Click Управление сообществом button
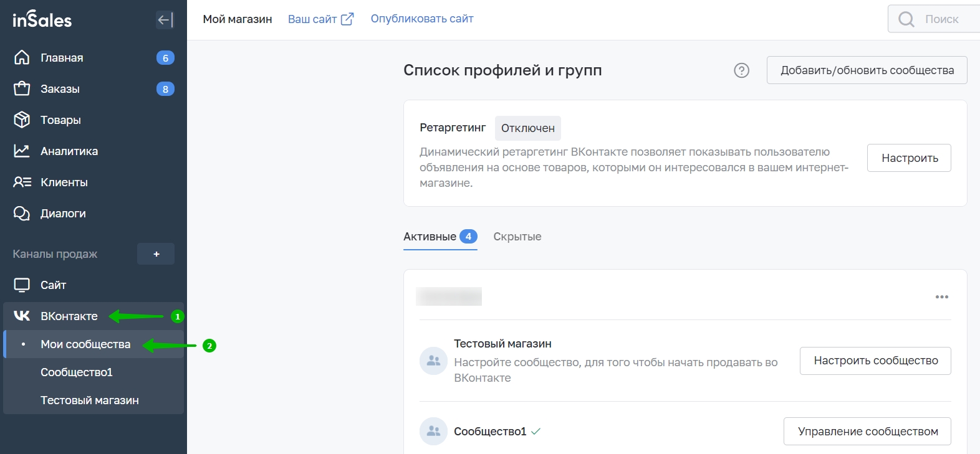This screenshot has width=980, height=454. [x=867, y=432]
